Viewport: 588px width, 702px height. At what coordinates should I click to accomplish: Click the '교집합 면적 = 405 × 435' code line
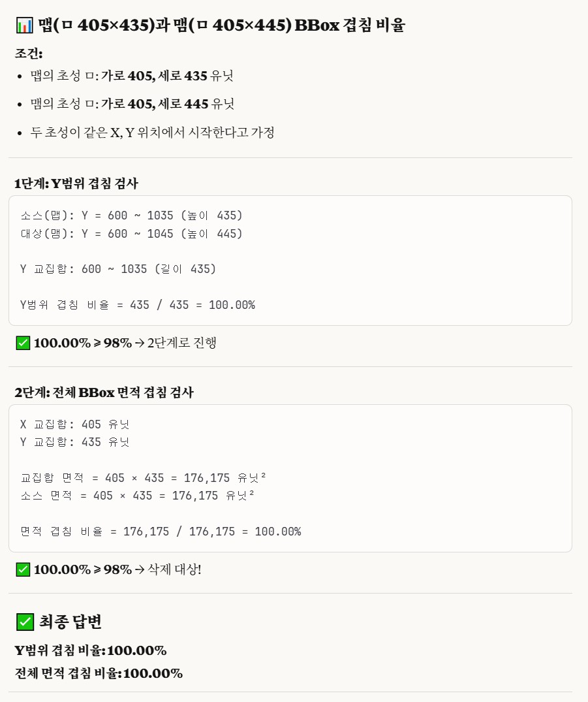(x=143, y=478)
